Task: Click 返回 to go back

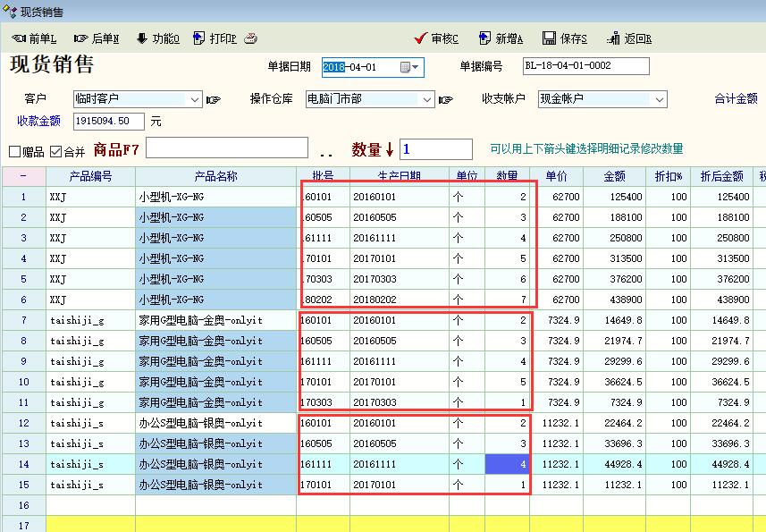Action: [629, 38]
